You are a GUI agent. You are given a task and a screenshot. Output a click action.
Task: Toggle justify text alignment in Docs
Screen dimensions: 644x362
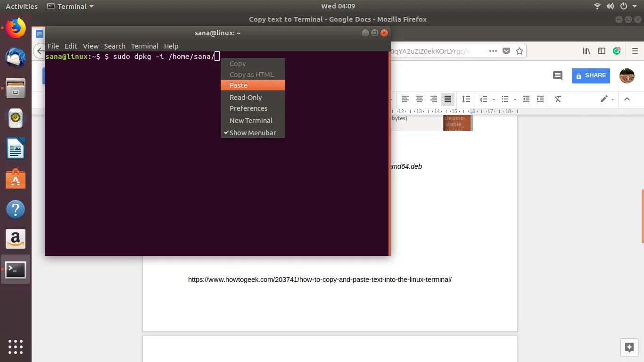448,99
